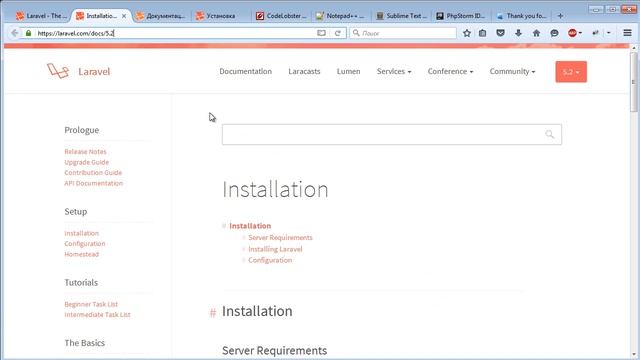Click the toolbar icon left of the last dropdown arrow
640x360 pixels.
pos(596,33)
